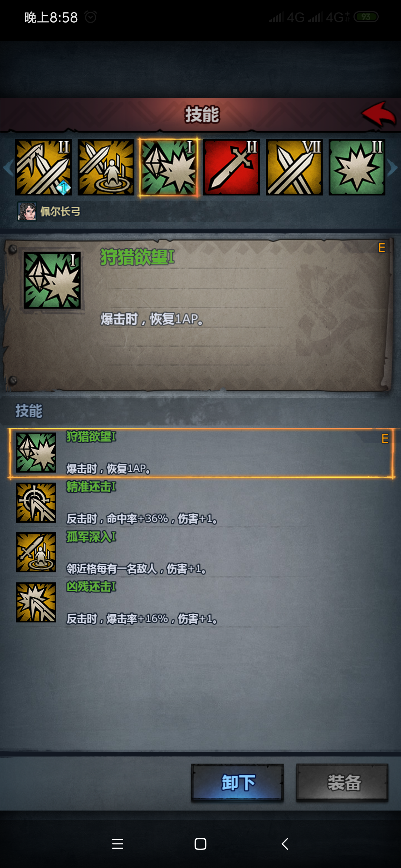
Task: Select the first crossed-swords level II skill slot
Action: pos(43,167)
